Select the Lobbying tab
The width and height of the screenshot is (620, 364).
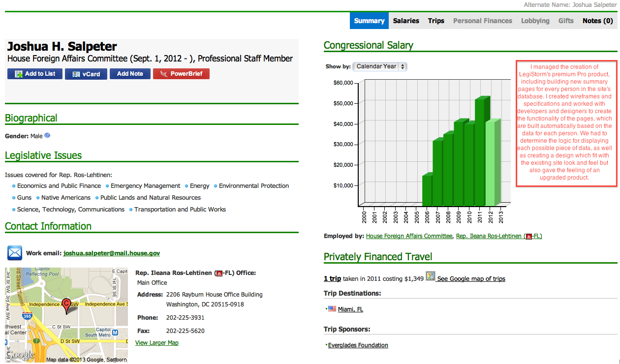tap(535, 21)
